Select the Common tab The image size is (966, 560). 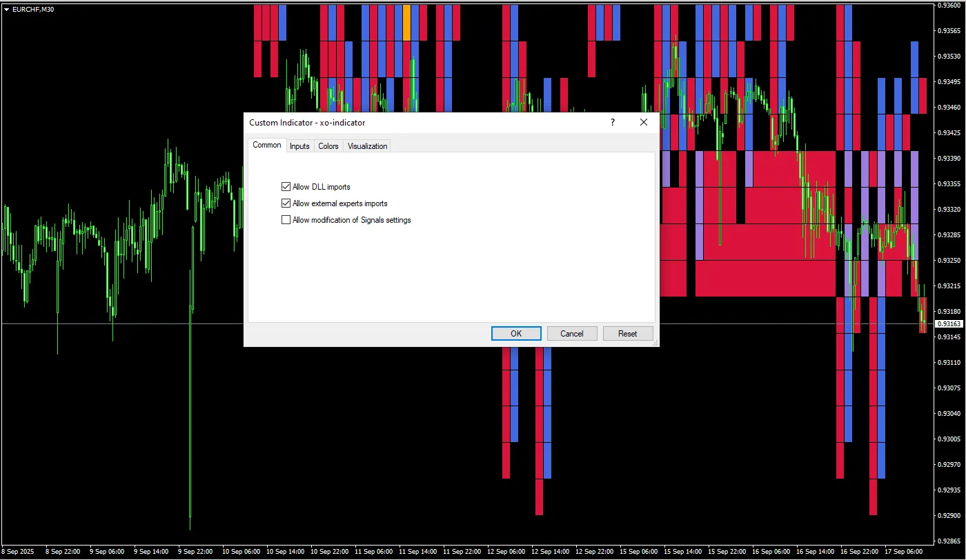(x=266, y=145)
